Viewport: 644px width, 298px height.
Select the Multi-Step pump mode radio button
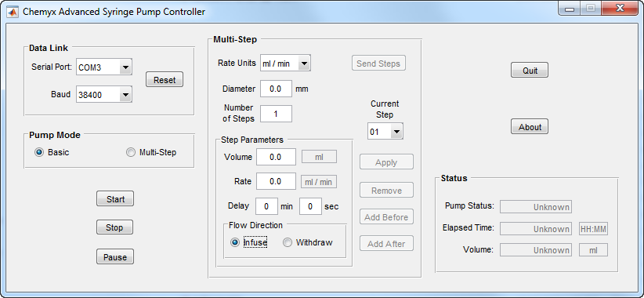pyautogui.click(x=131, y=152)
